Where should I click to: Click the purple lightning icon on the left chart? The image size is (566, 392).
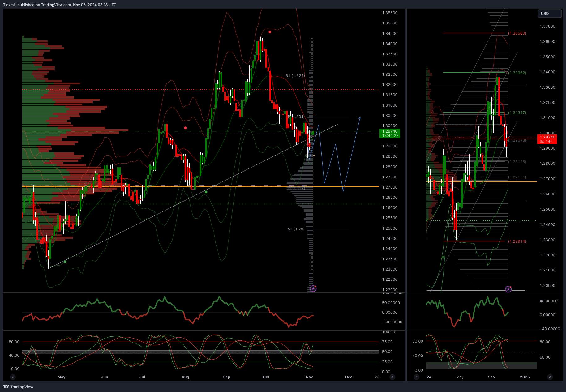313,288
